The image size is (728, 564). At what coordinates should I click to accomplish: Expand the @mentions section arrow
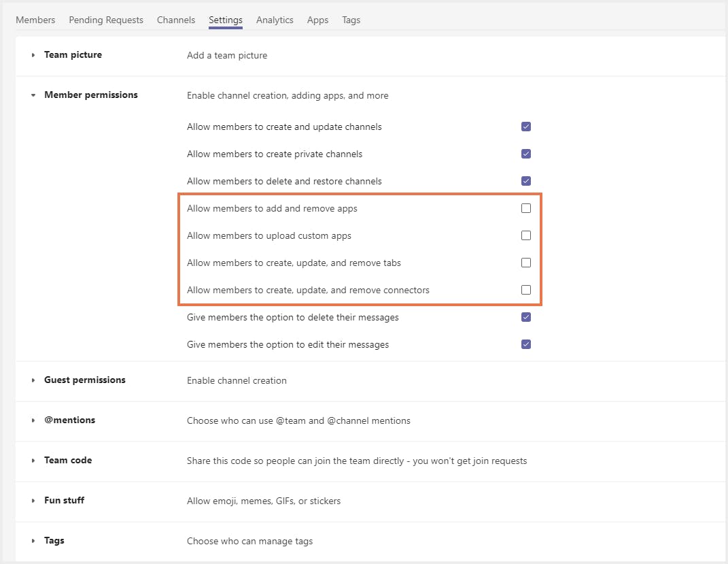point(33,420)
